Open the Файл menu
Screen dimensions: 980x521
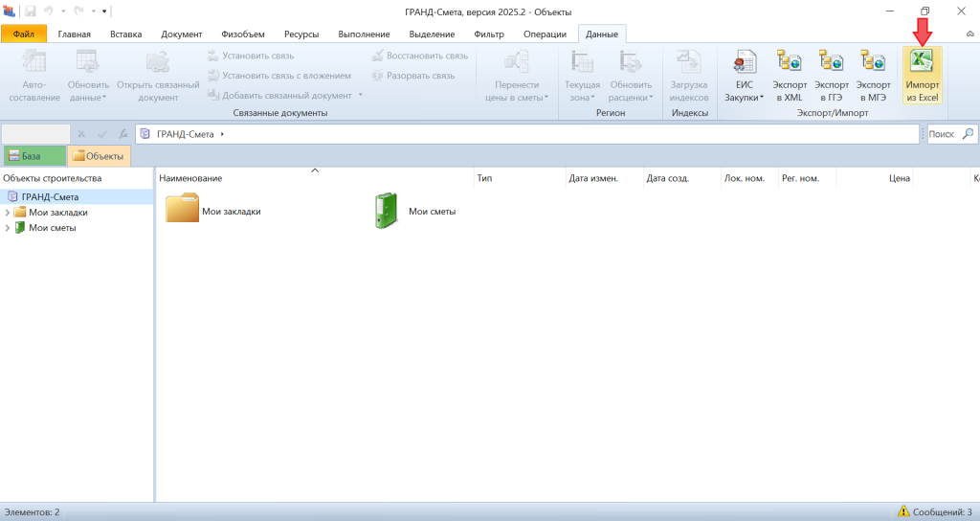[24, 34]
